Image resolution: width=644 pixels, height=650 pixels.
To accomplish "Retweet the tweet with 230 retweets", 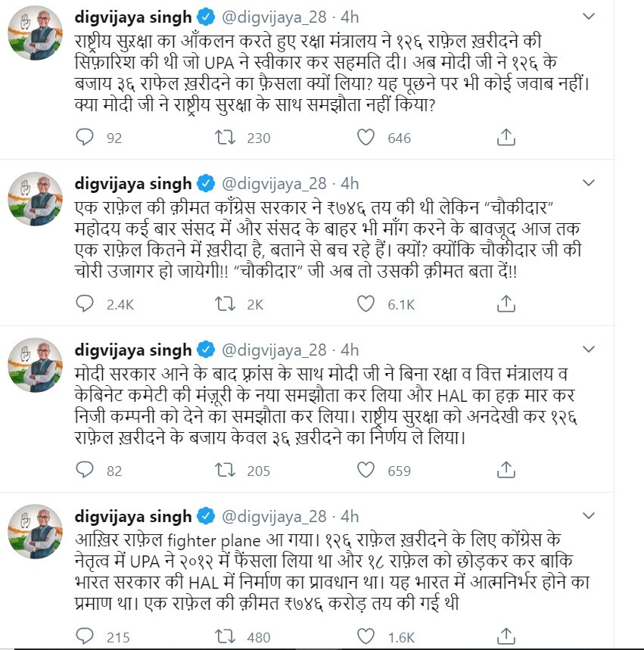I will pyautogui.click(x=225, y=137).
